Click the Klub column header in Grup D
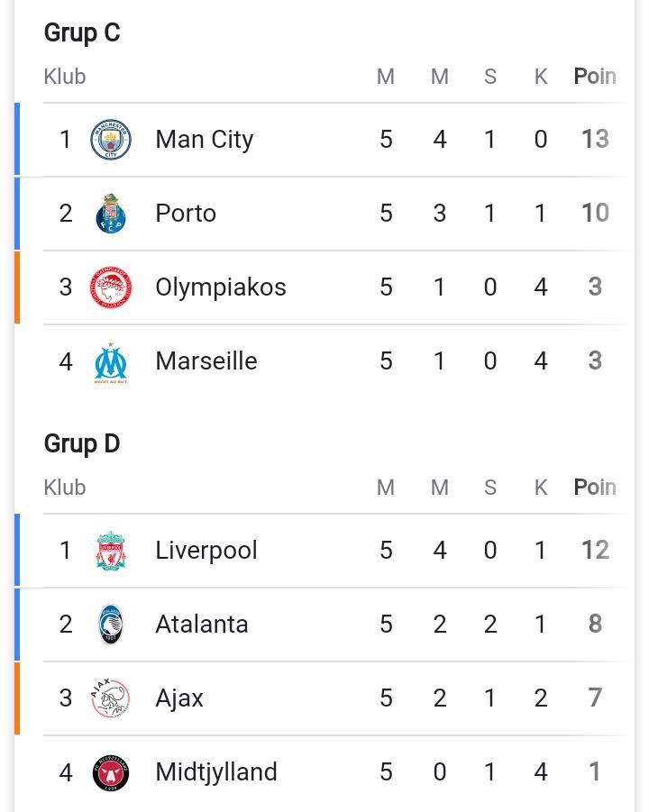Image resolution: width=649 pixels, height=812 pixels. pos(65,488)
